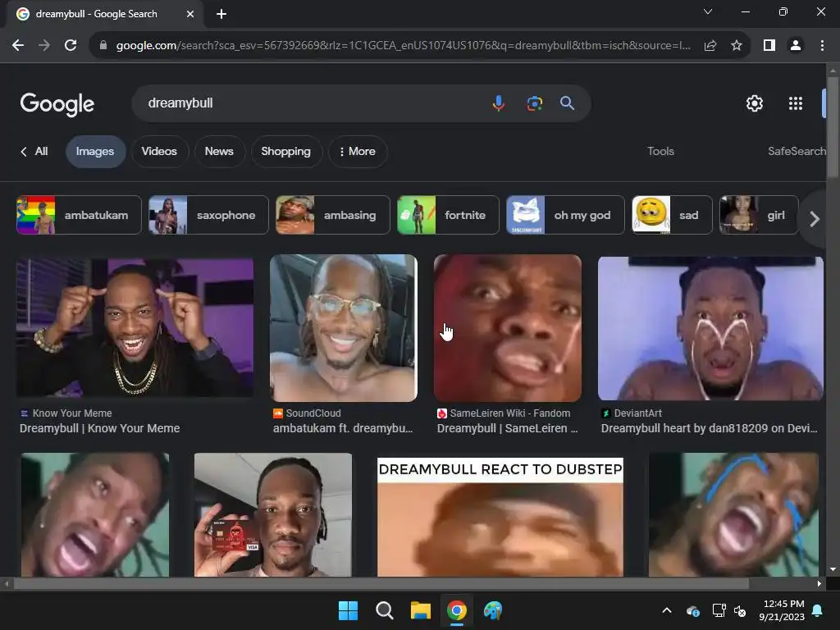The height and width of the screenshot is (630, 840).
Task: Bookmark this page with the star
Action: pos(737,46)
